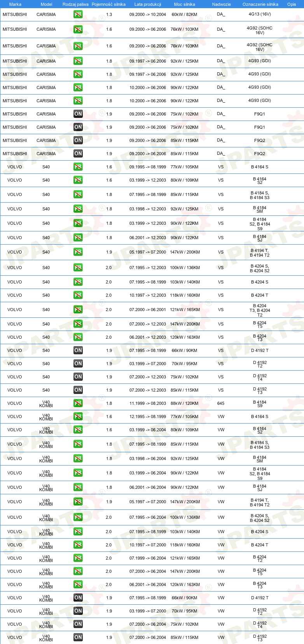Select body code 645 in V40 Kombi row
Image resolution: width=304 pixels, height=644 pixels.
point(221,403)
